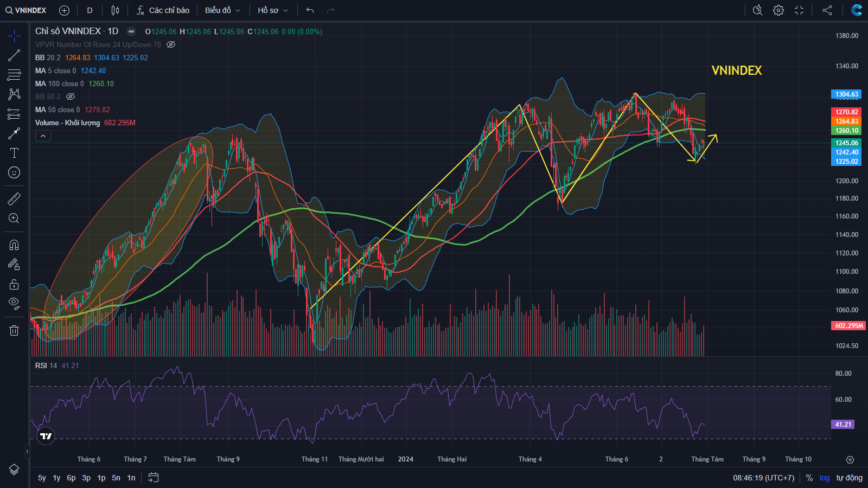Image resolution: width=868 pixels, height=488 pixels.
Task: Toggle hide all drawings eye
Action: (x=14, y=303)
